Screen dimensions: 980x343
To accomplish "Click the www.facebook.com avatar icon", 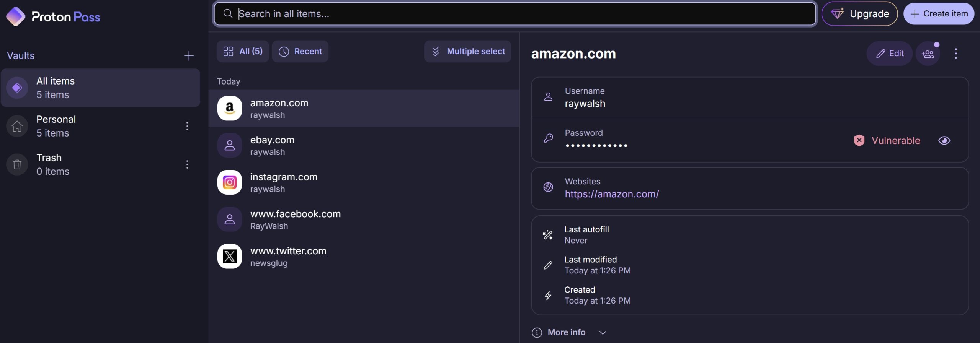I will click(230, 219).
